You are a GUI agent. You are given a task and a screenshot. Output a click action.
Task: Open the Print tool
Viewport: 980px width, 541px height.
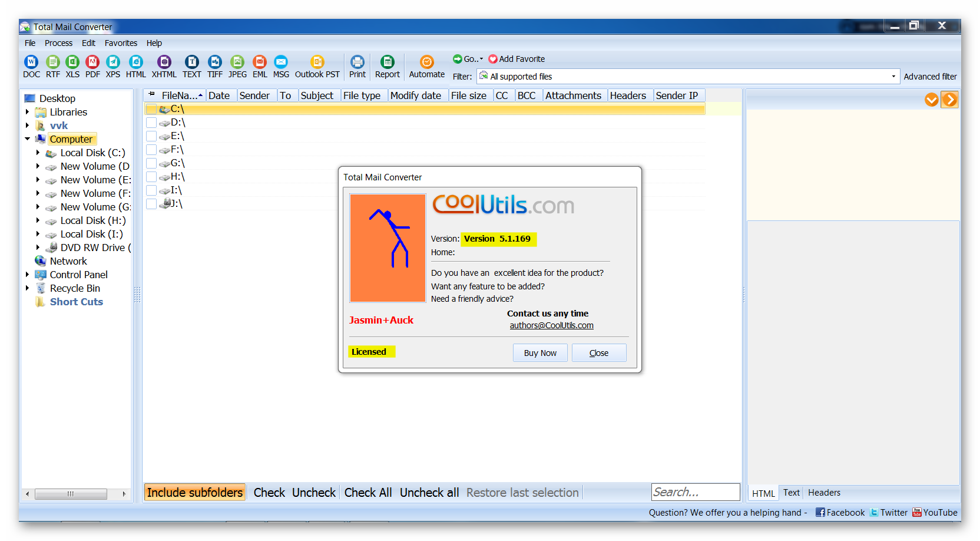[357, 66]
